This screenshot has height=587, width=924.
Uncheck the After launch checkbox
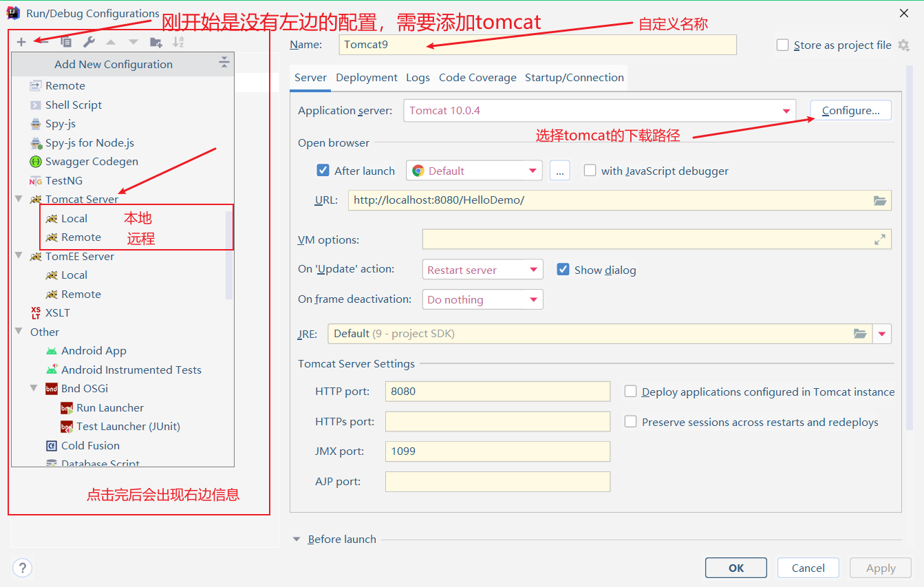[x=323, y=171]
